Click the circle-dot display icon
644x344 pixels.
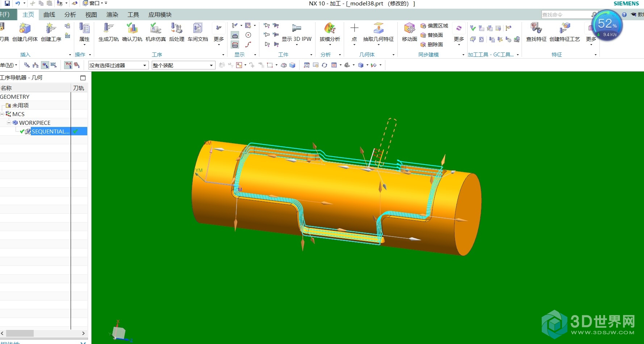click(x=248, y=35)
